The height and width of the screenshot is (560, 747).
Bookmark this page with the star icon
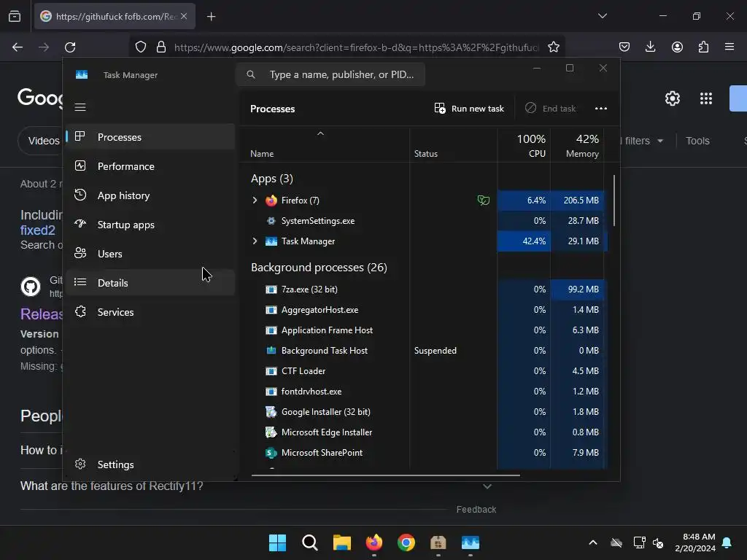point(553,47)
